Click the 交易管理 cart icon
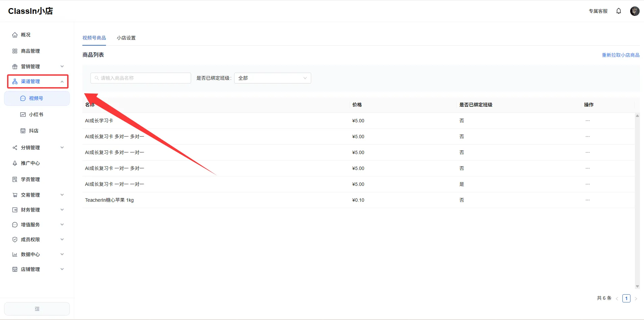This screenshot has width=644, height=320. (15, 195)
